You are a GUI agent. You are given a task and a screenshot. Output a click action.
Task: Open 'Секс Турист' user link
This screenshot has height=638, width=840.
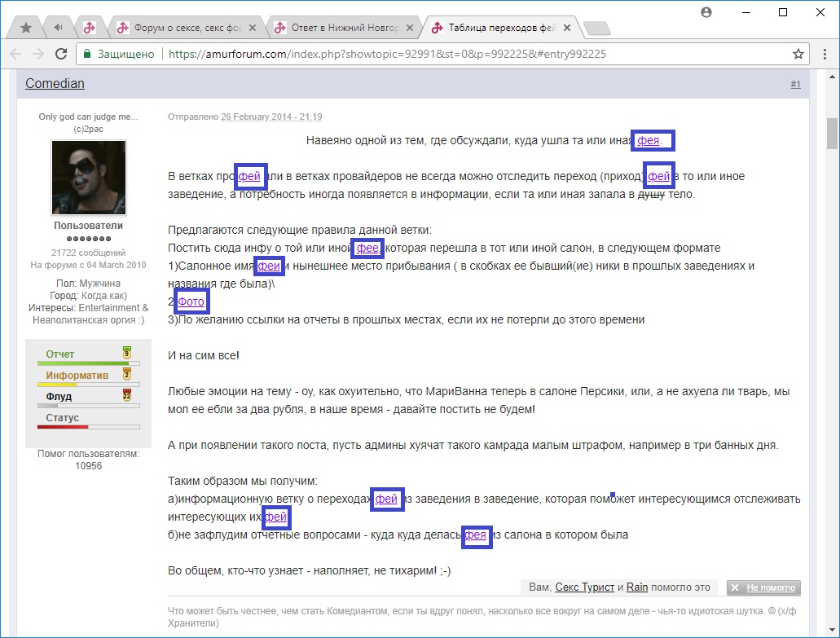click(x=585, y=587)
